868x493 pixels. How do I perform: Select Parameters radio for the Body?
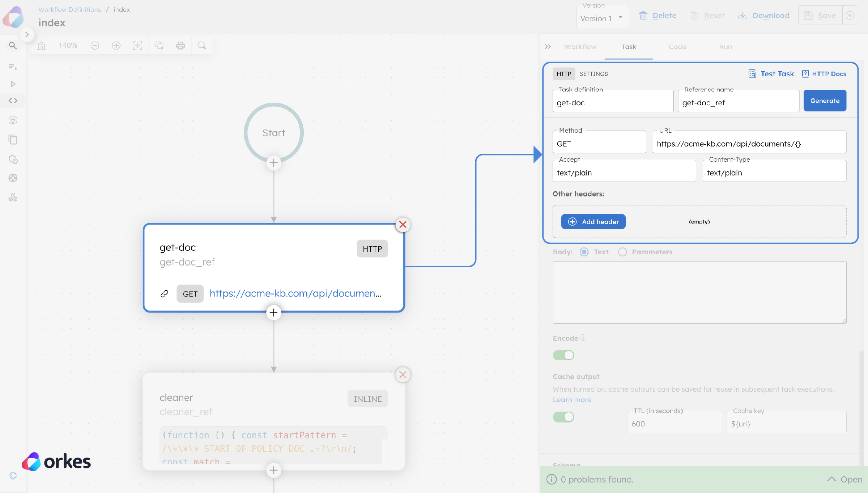coord(622,252)
